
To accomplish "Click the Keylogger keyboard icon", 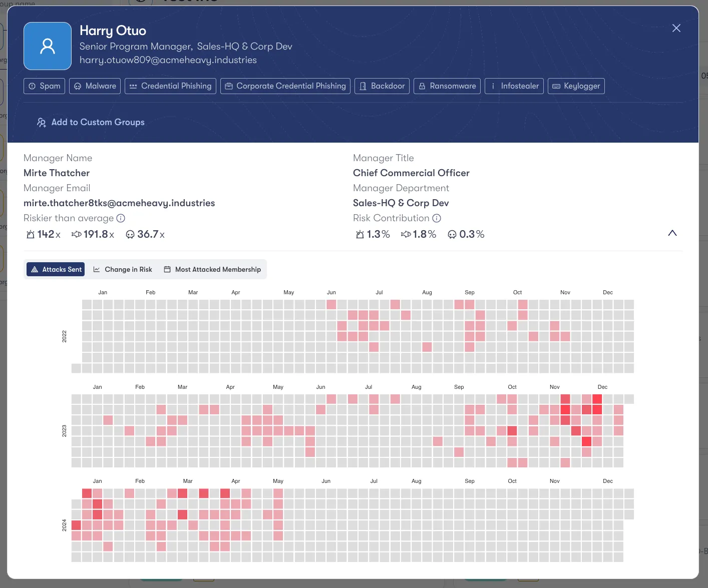I will point(556,86).
